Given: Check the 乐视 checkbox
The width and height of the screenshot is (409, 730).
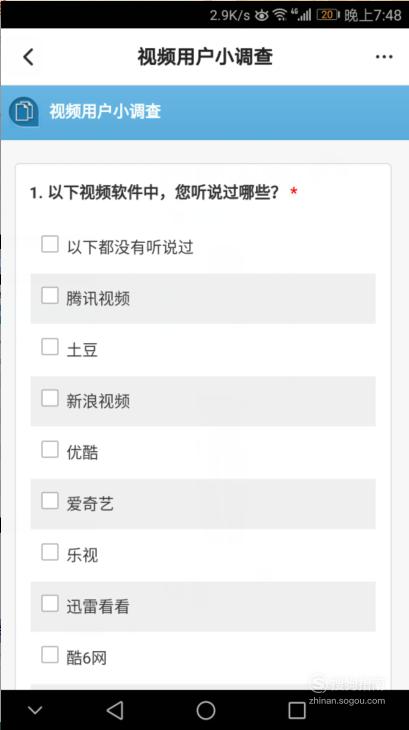Looking at the screenshot, I should point(50,552).
